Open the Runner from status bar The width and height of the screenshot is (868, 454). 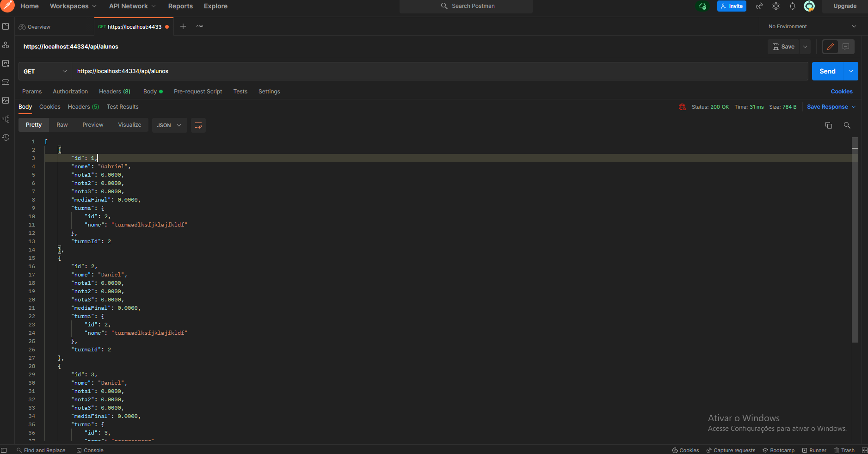[x=814, y=450]
